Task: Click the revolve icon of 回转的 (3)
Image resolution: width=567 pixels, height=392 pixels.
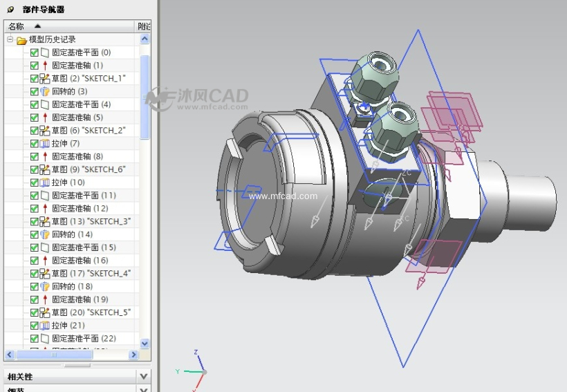Action: [x=44, y=91]
